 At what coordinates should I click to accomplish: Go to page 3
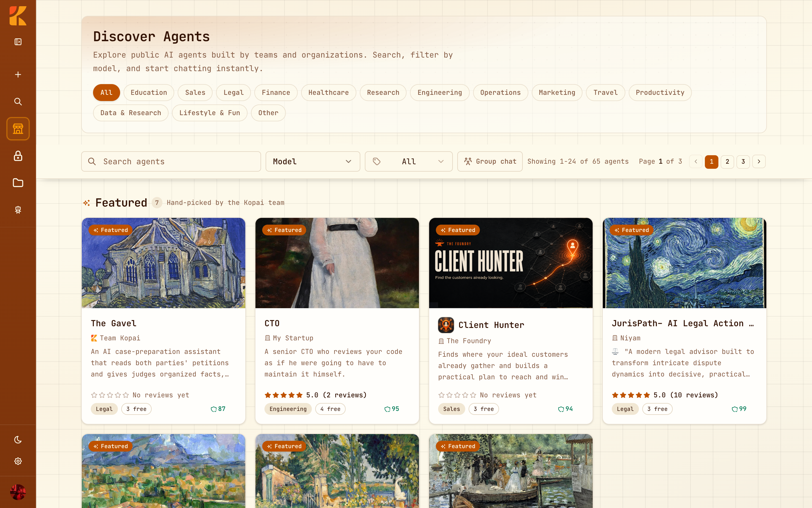pyautogui.click(x=743, y=162)
